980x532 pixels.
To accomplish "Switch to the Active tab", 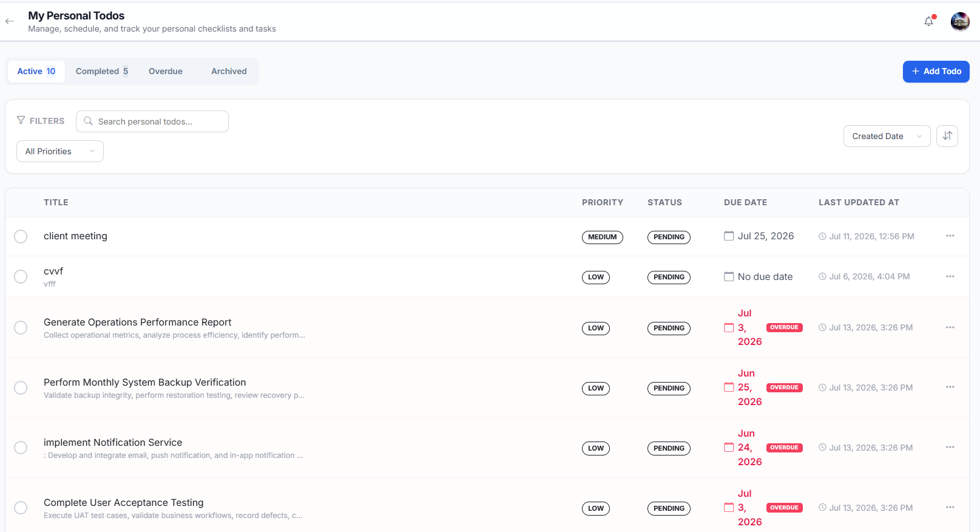I will click(36, 71).
